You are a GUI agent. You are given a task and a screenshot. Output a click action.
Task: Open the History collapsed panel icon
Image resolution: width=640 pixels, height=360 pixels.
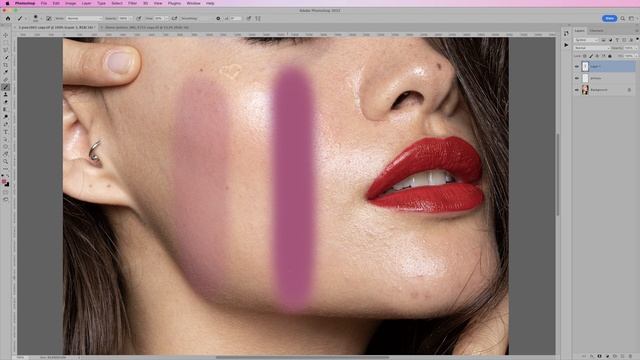(566, 33)
